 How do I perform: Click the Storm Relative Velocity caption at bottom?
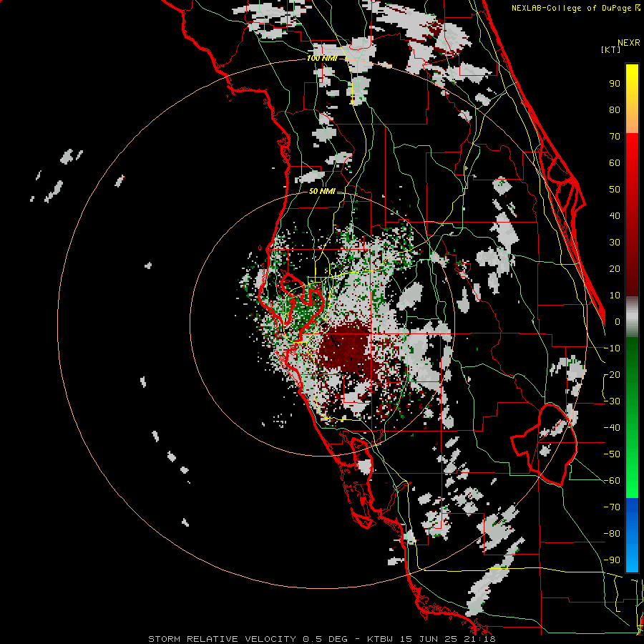(321, 639)
